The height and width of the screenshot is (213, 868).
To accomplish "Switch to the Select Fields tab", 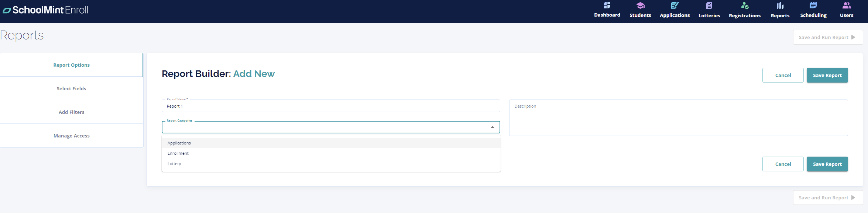I will [71, 88].
